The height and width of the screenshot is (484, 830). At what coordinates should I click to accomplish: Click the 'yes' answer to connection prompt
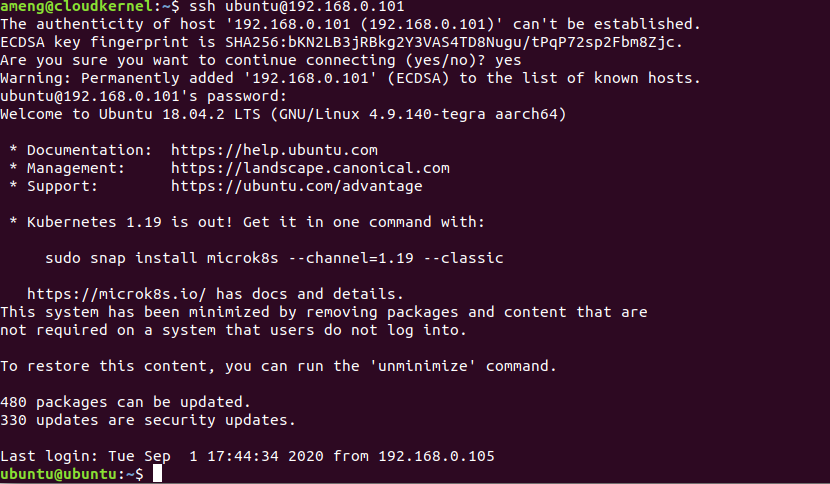(x=508, y=60)
